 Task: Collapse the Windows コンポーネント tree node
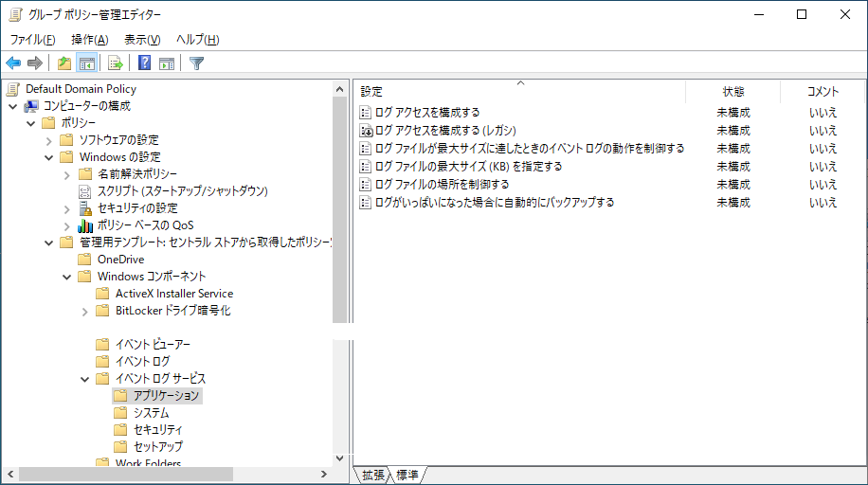coord(66,277)
